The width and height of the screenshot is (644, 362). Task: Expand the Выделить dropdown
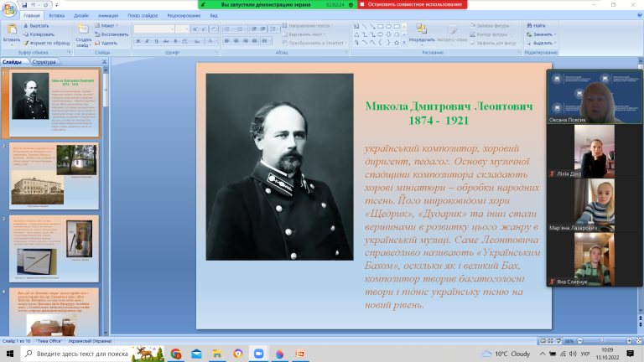pos(542,43)
